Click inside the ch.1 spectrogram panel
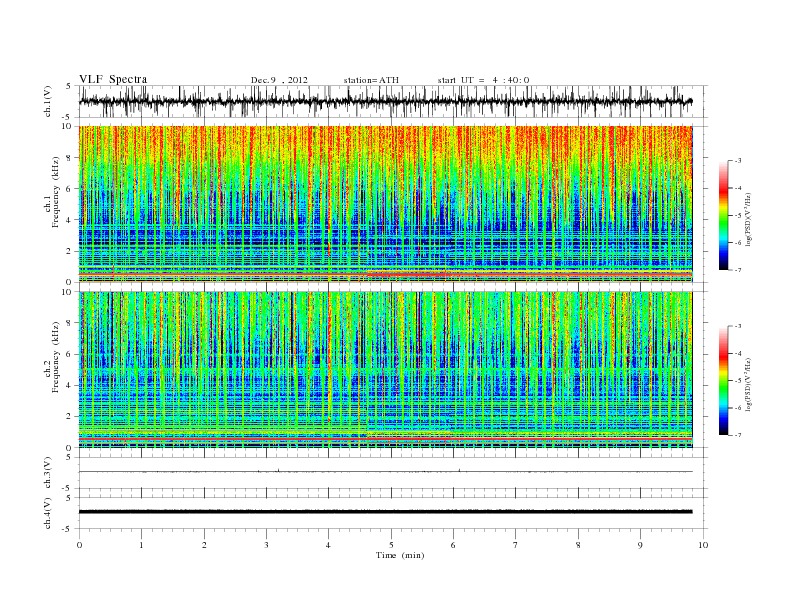Image resolution: width=792 pixels, height=612 pixels. [x=385, y=204]
